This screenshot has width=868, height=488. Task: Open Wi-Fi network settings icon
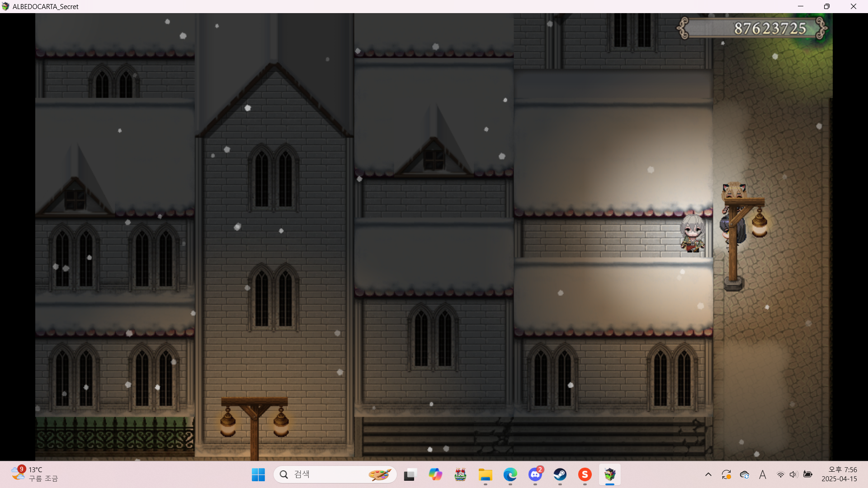[780, 474]
